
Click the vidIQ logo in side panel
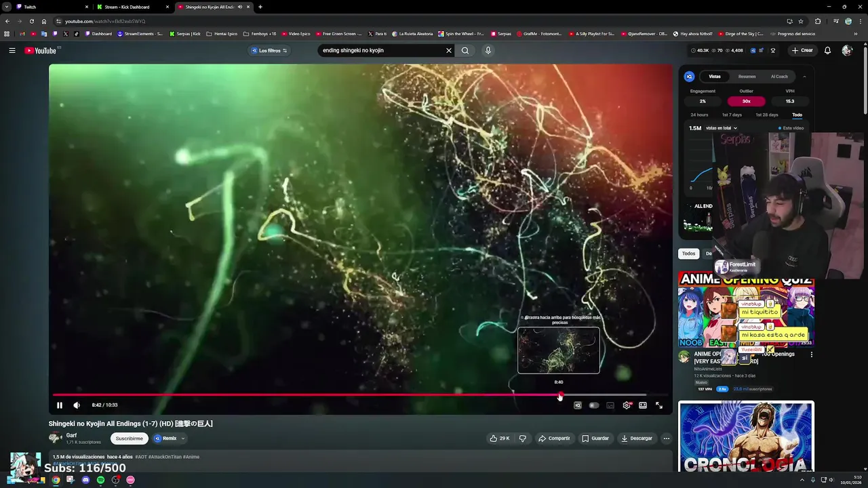(x=689, y=77)
